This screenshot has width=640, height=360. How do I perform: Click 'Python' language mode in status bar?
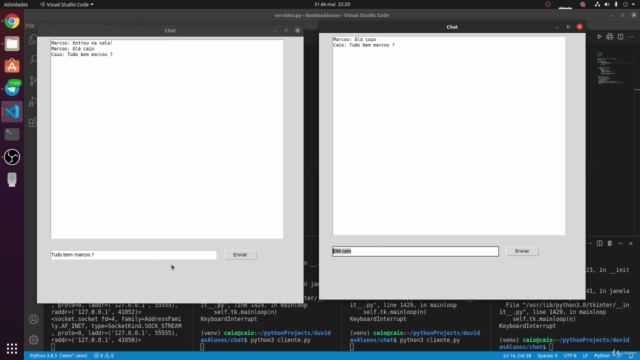coord(602,356)
